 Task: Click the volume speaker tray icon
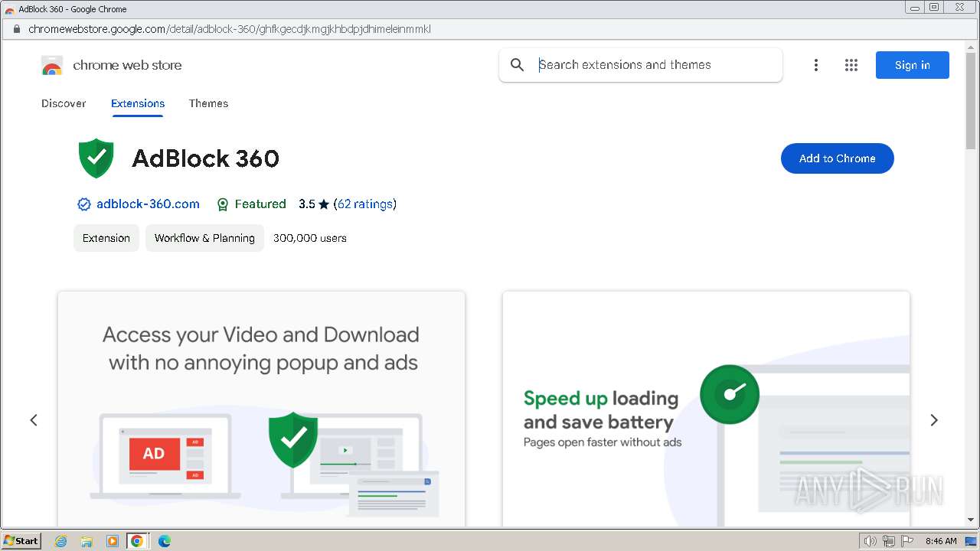pos(871,541)
